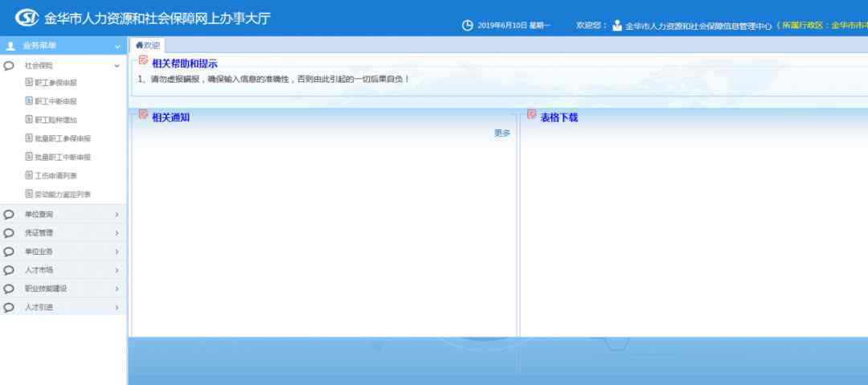Viewport: 868px width, 385px height.
Task: Click the clock icon next to the date
Action: pos(468,26)
